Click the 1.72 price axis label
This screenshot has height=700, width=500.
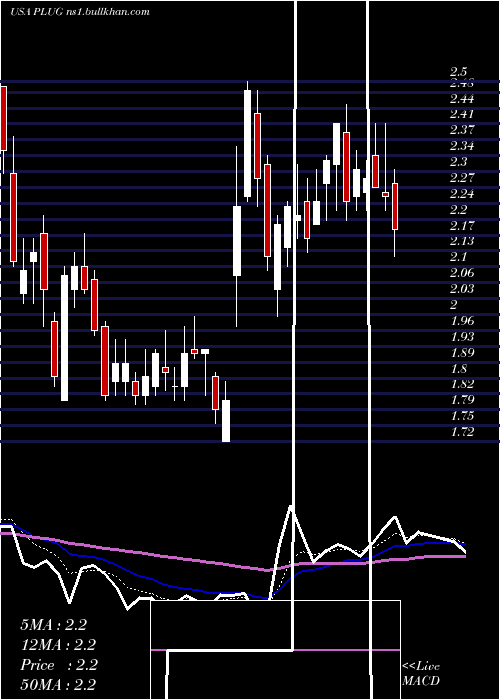pos(461,432)
